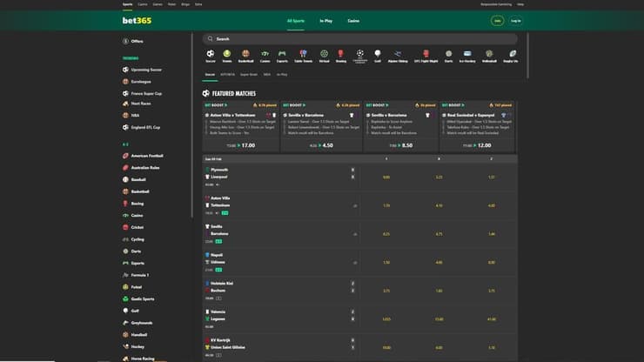
Task: Switch to the All Sports tab
Action: (296, 21)
